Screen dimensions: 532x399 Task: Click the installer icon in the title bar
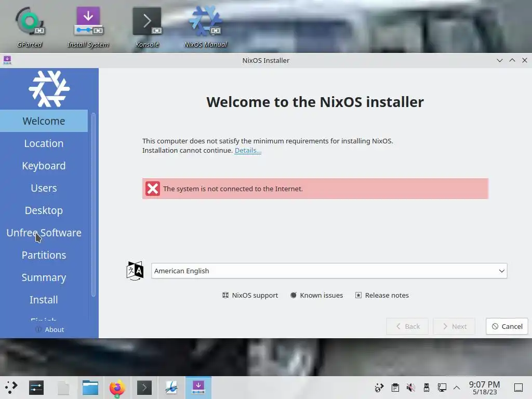[x=7, y=60]
